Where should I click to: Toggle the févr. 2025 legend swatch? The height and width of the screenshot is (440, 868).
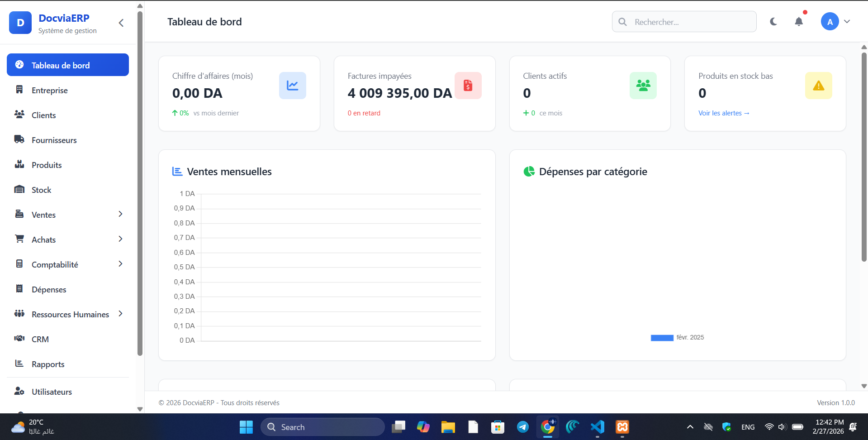[x=662, y=338]
